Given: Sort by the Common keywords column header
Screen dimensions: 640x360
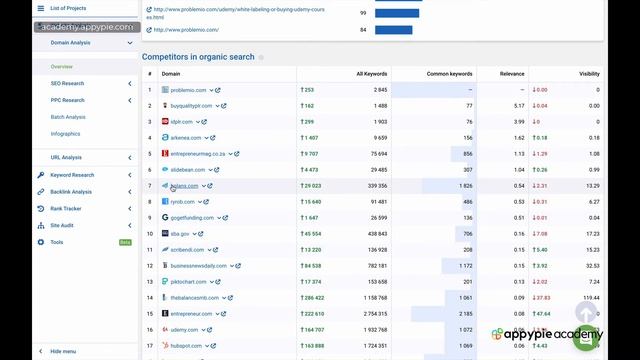Looking at the screenshot, I should pos(449,74).
